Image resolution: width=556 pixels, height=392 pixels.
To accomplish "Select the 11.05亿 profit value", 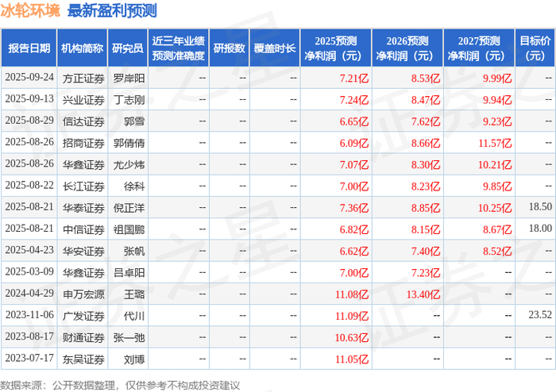I will tap(352, 359).
